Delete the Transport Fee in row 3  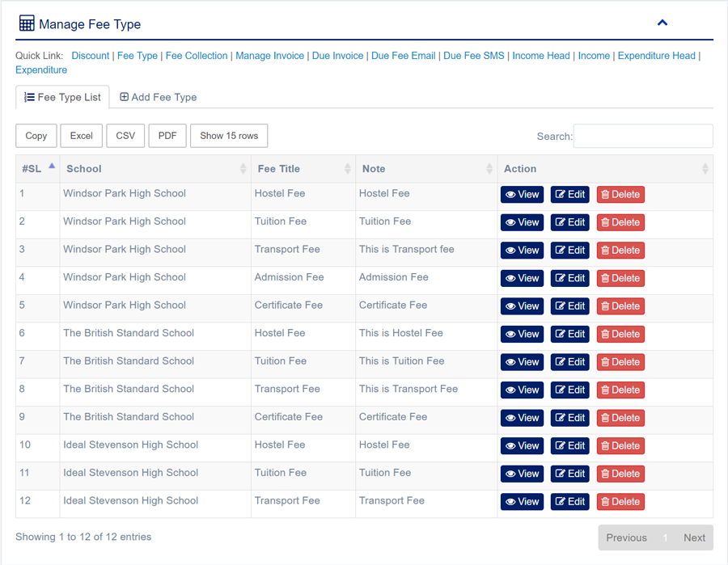coord(620,251)
